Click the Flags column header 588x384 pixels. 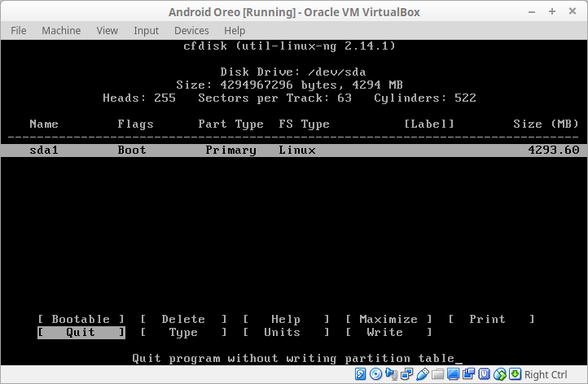(135, 124)
